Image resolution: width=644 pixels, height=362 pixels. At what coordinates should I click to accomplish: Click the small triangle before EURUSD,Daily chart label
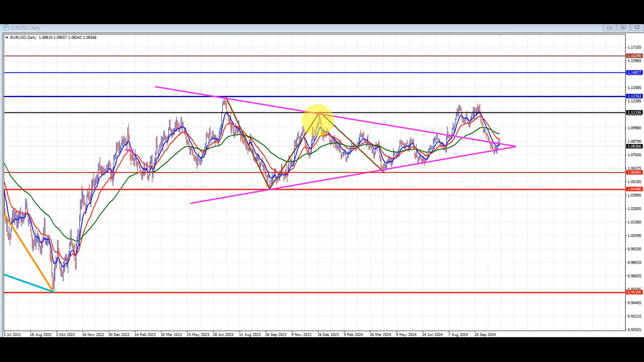[x=7, y=38]
